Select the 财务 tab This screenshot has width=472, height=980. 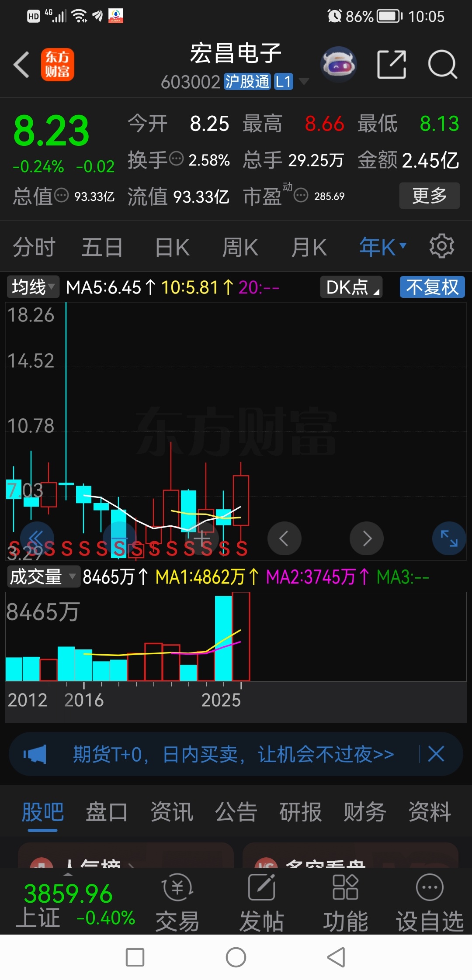pyautogui.click(x=365, y=812)
